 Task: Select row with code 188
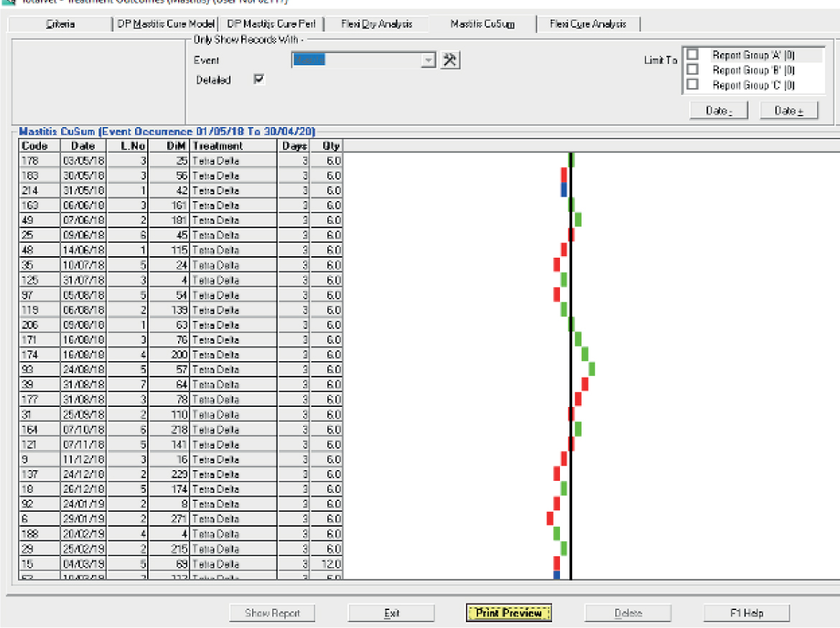180,534
